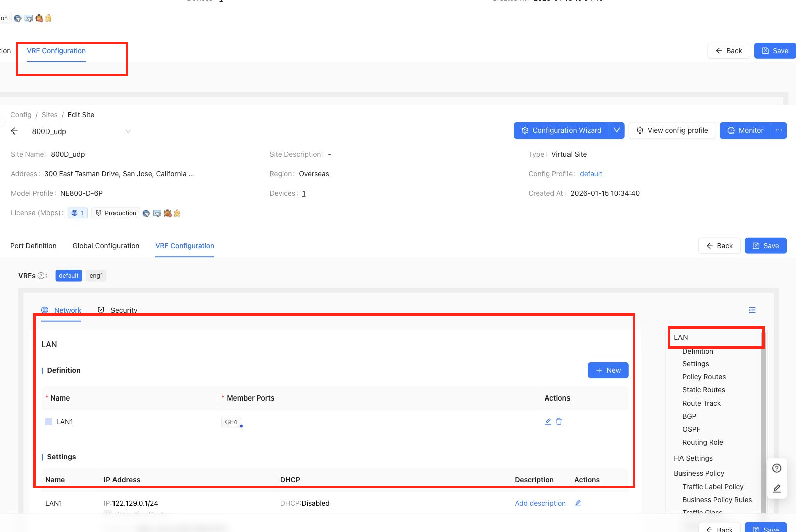Viewport: 796px width, 532px height.
Task: Select the eng1 VRF tag
Action: pyautogui.click(x=96, y=276)
